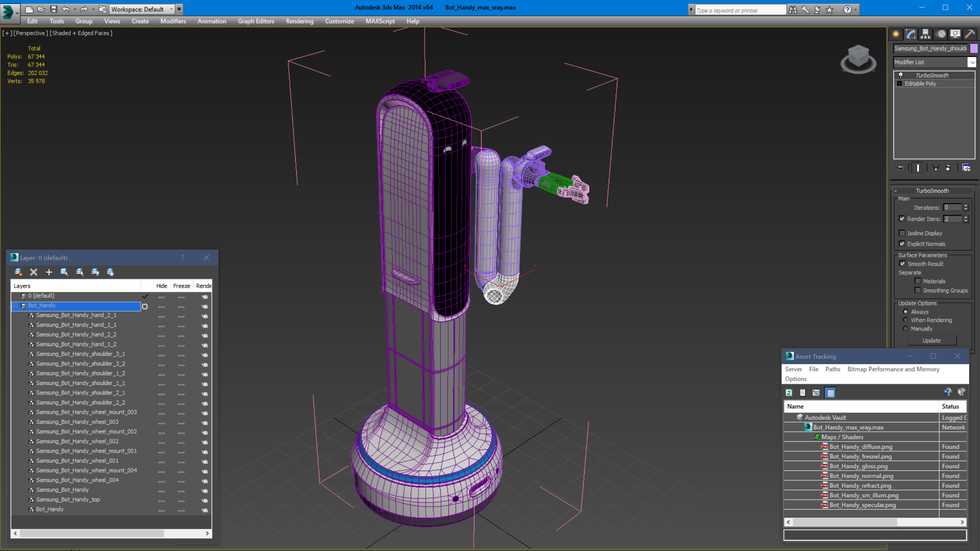
Task: Open the Undo history dropdown arrow
Action: coord(75,9)
